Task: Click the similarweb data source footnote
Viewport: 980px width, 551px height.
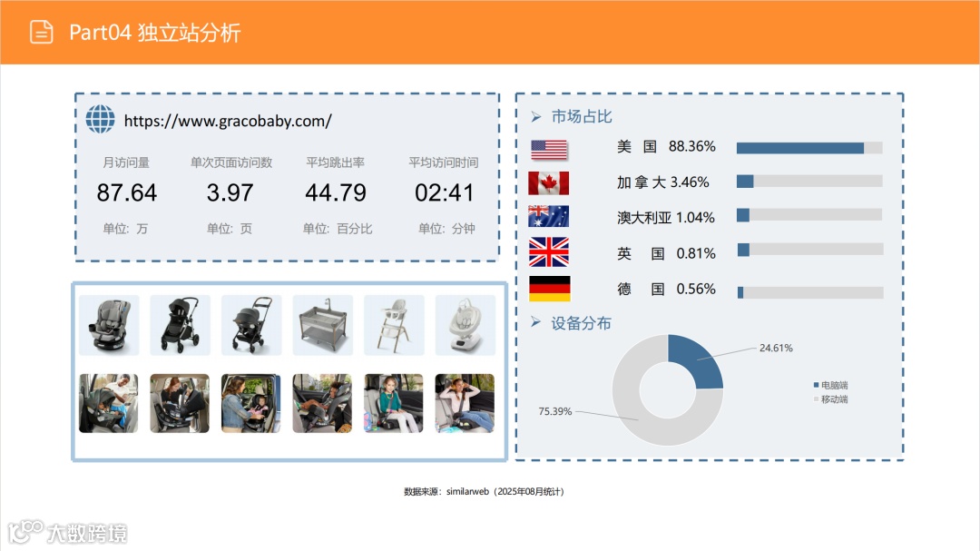Action: [x=485, y=492]
